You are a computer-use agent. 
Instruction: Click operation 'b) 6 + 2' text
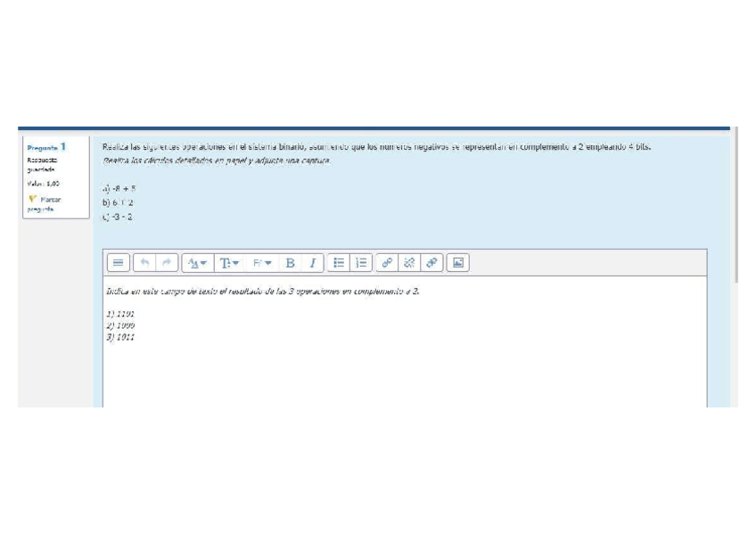tap(118, 202)
